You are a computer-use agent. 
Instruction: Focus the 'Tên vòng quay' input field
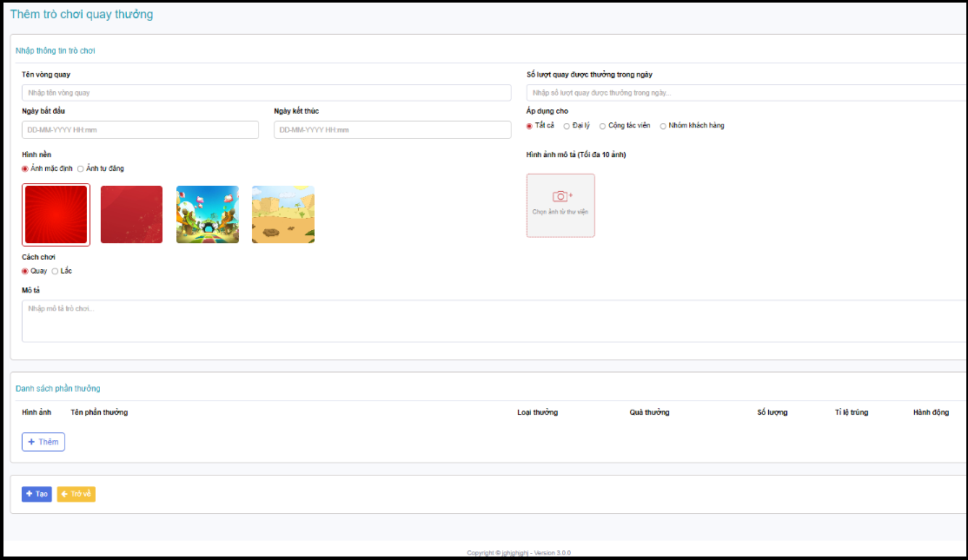click(x=266, y=93)
